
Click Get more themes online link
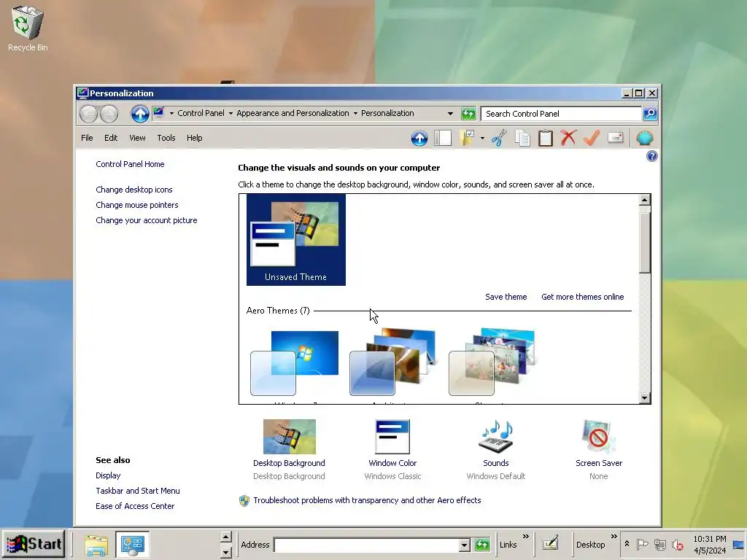583,297
